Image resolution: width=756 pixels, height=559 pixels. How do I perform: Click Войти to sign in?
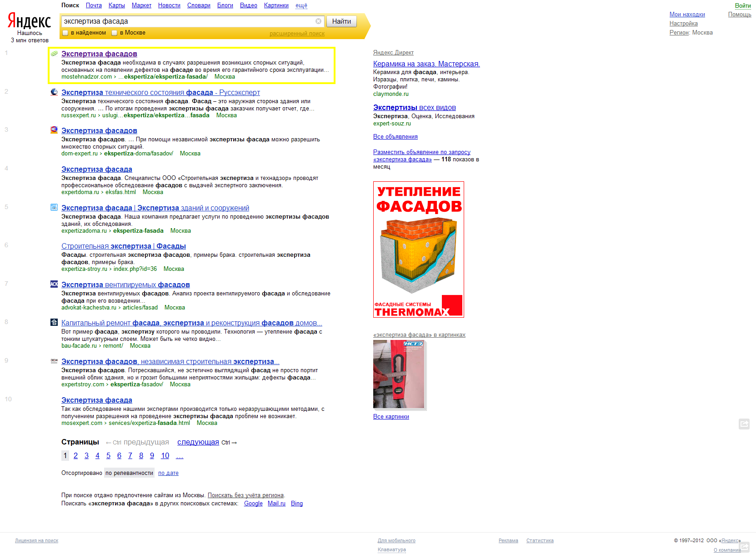click(x=743, y=5)
